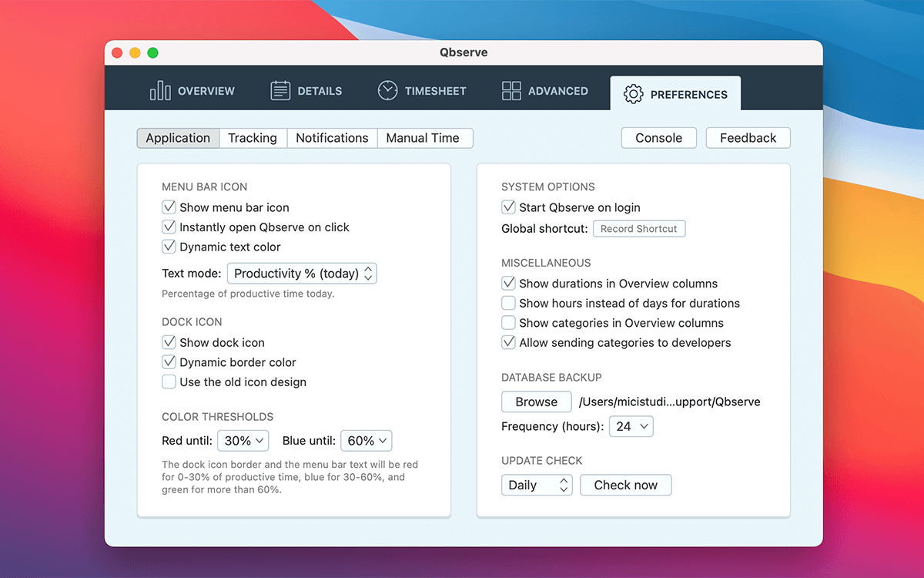
Task: Uncheck Allow sending categories to developers
Action: 508,342
